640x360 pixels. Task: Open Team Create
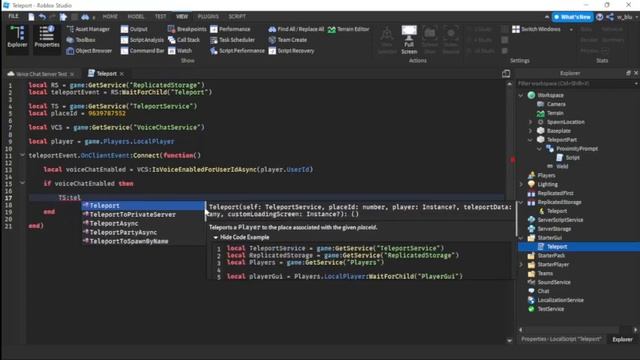(x=287, y=40)
